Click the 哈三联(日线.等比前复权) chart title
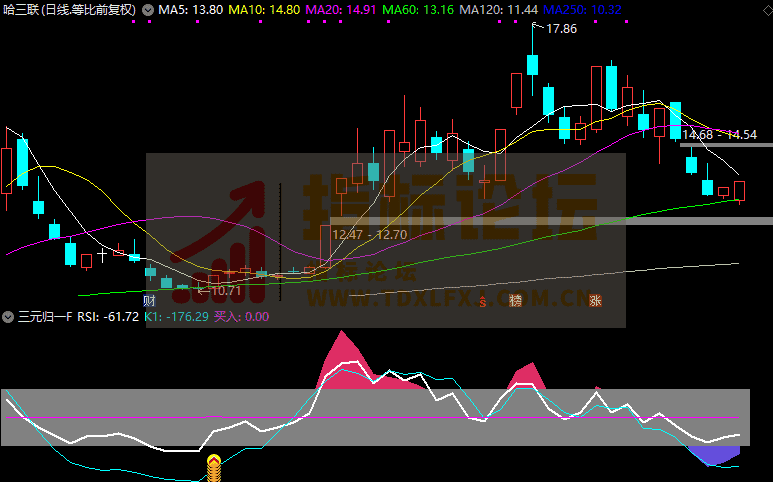 [70, 10]
